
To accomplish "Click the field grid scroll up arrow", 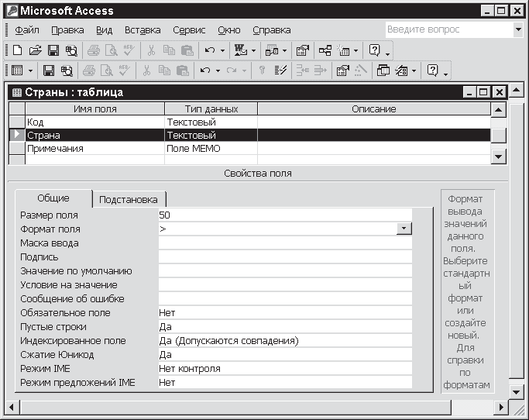I will (499, 110).
